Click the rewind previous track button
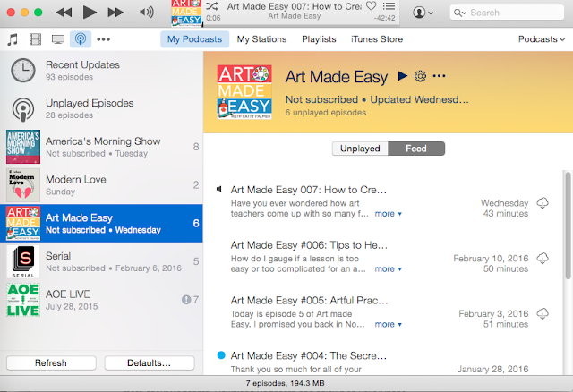The height and width of the screenshot is (392, 573). (x=64, y=13)
